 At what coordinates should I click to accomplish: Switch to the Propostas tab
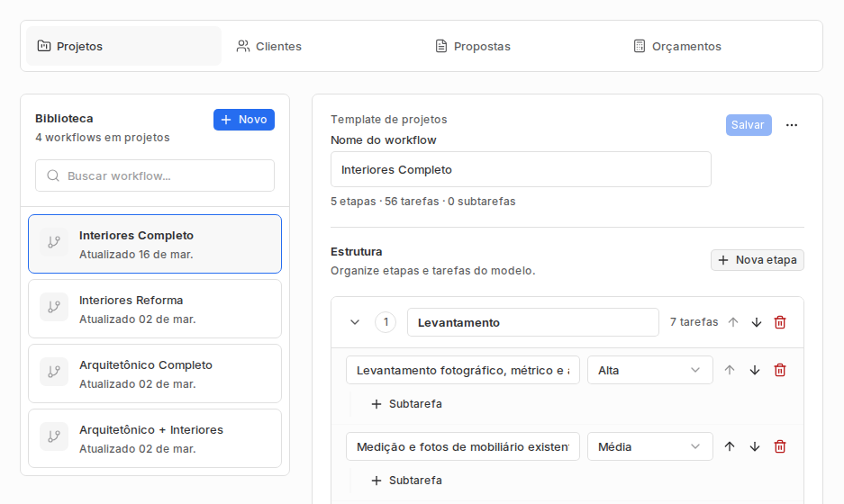(521, 46)
